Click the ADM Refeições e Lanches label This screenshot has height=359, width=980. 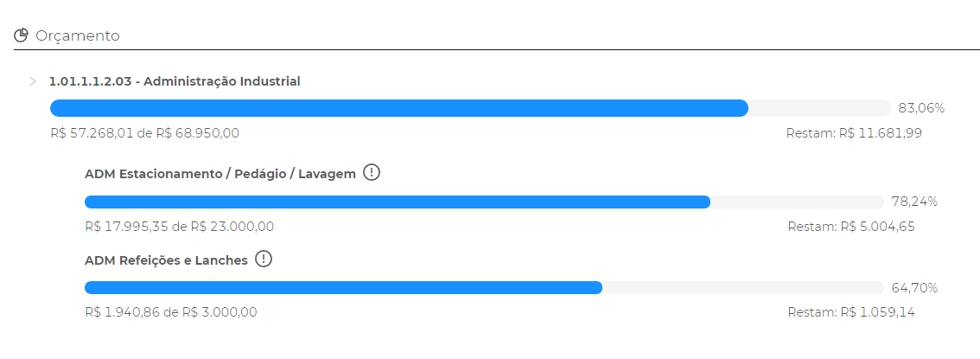pyautogui.click(x=166, y=260)
